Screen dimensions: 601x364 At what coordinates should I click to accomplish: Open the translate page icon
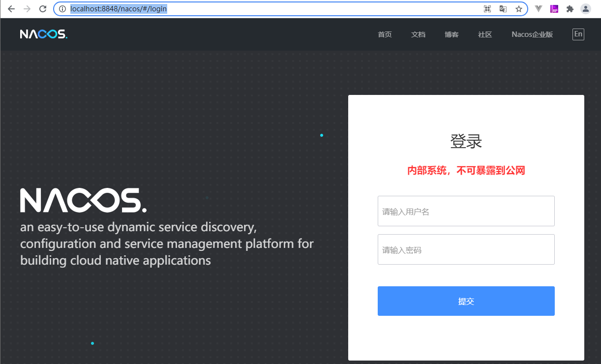503,9
